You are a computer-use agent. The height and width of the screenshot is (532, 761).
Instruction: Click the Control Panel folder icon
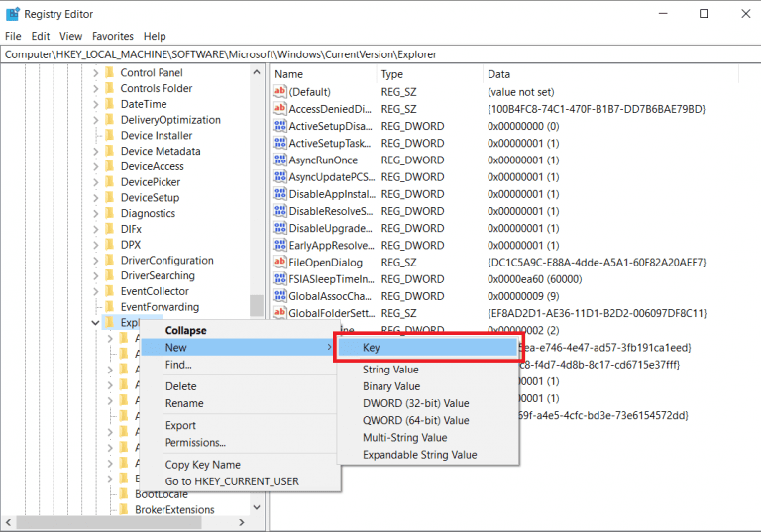pos(110,72)
